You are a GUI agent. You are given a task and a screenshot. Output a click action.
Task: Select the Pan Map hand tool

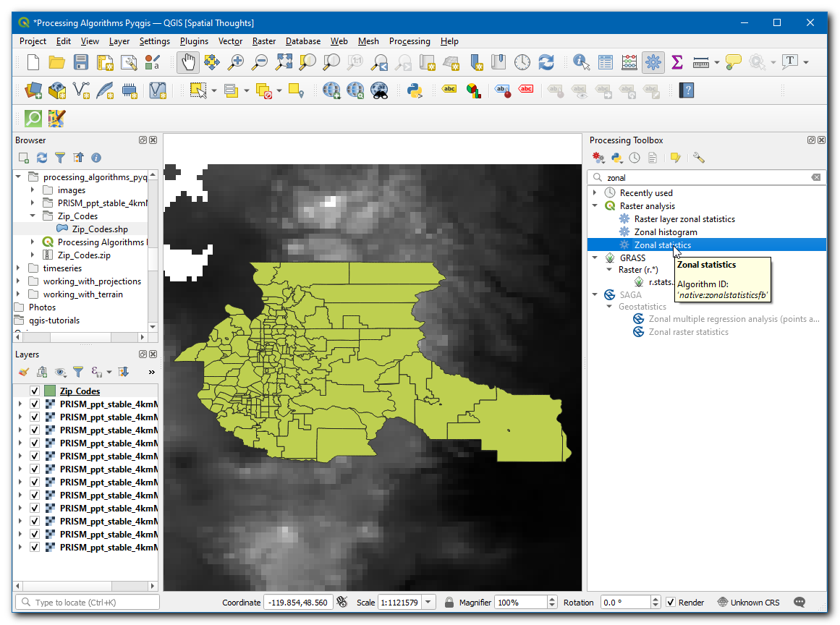pyautogui.click(x=188, y=62)
